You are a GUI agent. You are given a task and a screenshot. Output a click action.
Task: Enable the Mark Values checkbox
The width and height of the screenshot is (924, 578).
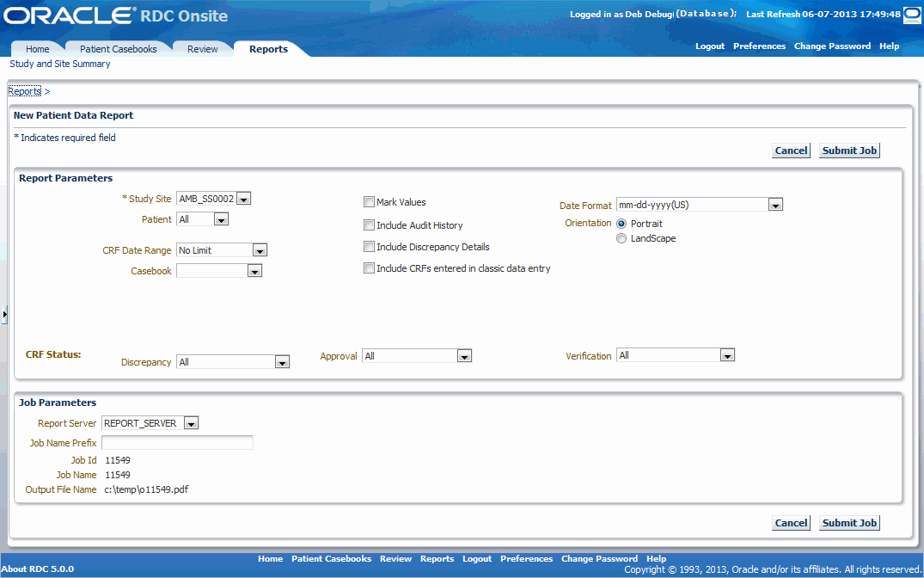pyautogui.click(x=369, y=202)
